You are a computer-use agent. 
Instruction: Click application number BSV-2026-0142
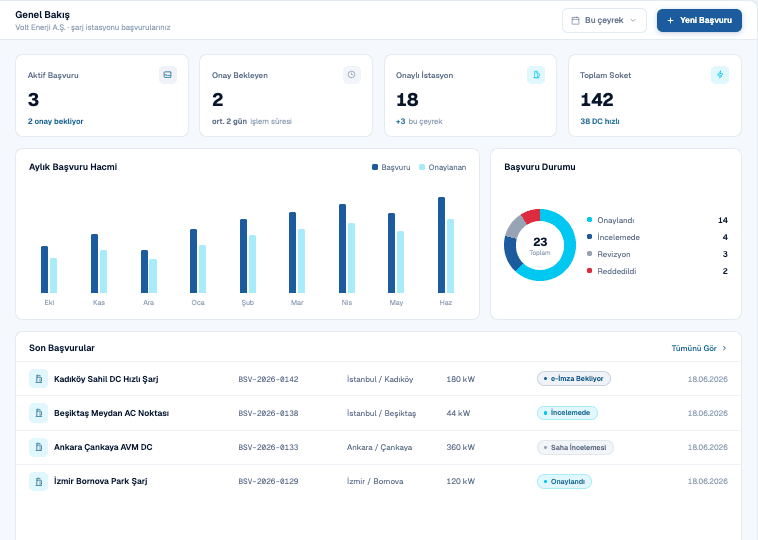[x=268, y=379]
